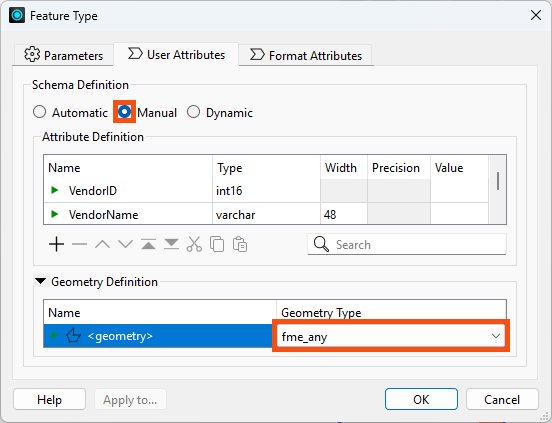The width and height of the screenshot is (552, 423).
Task: Close the Feature Type dialog
Action: tap(536, 15)
